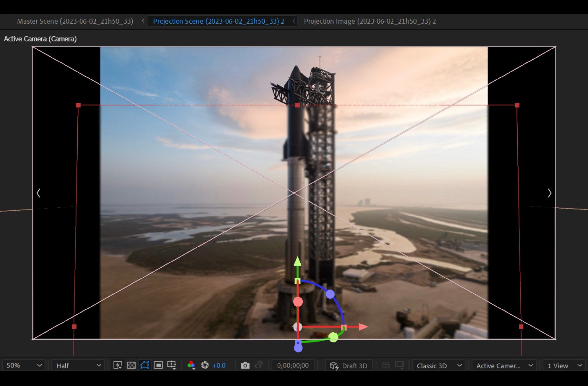Image resolution: width=588 pixels, height=386 pixels.
Task: Open the 50% magnification dropdown
Action: click(x=24, y=366)
